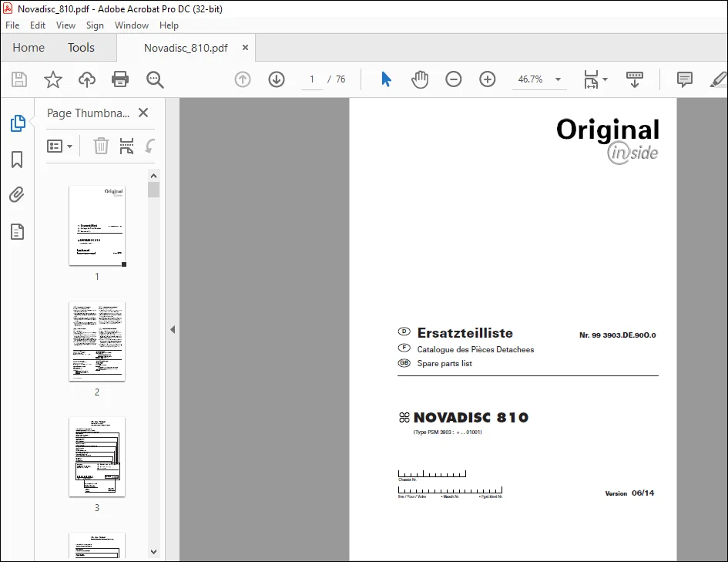Switch to the Tools tab
728x562 pixels.
click(x=81, y=47)
